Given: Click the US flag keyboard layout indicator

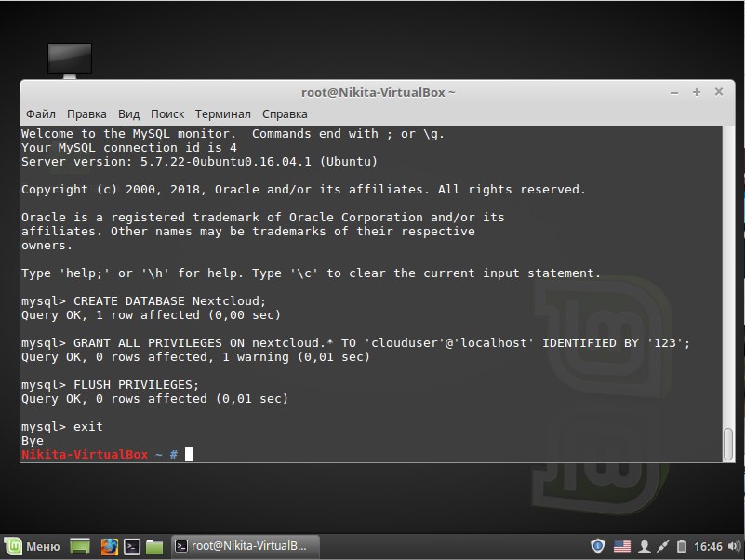Looking at the screenshot, I should point(622,547).
